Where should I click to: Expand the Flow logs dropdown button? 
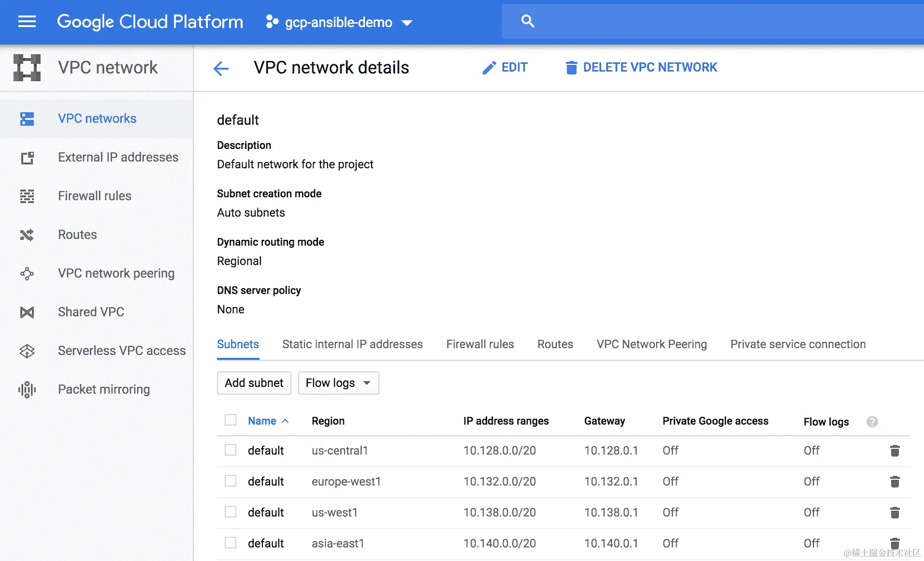coord(338,383)
